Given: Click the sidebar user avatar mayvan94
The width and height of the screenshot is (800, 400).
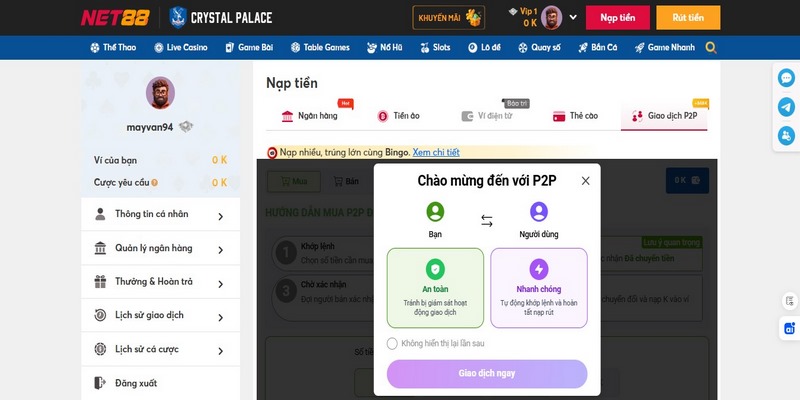Looking at the screenshot, I should click(160, 93).
